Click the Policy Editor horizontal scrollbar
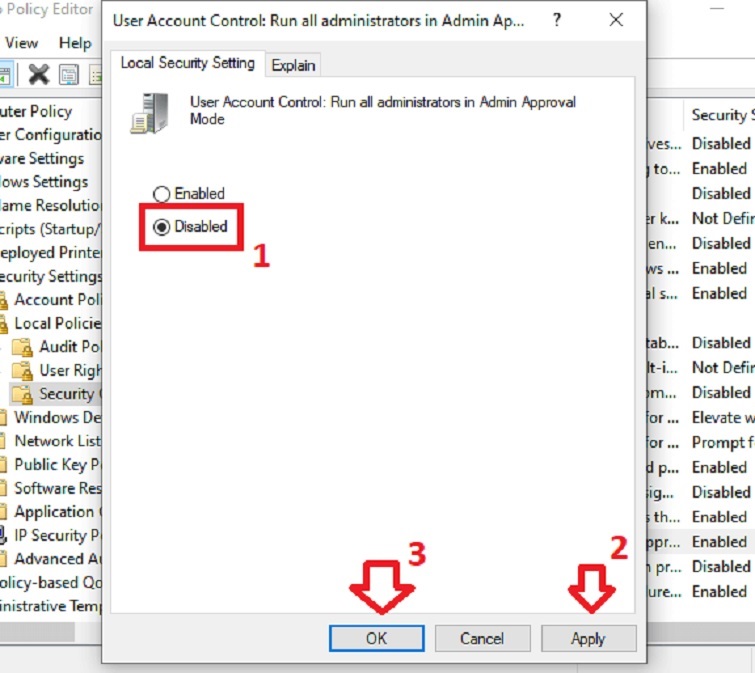The image size is (755, 673). 38,631
